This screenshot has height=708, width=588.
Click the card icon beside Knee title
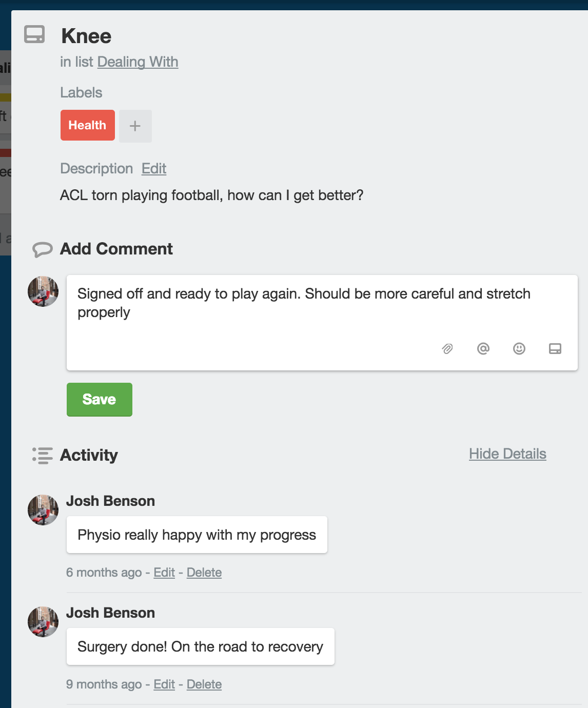pyautogui.click(x=34, y=34)
